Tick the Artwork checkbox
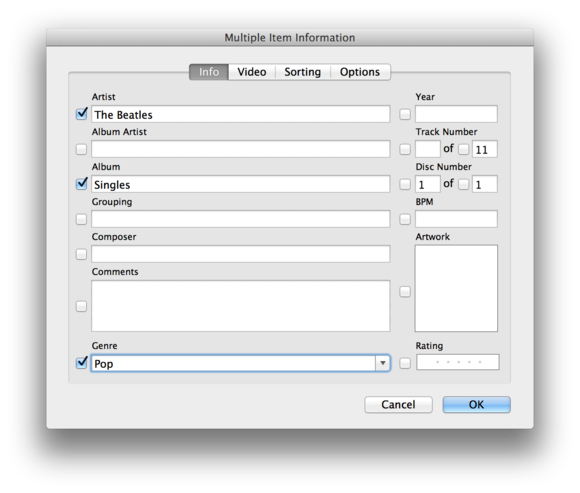580x493 pixels. pos(405,292)
